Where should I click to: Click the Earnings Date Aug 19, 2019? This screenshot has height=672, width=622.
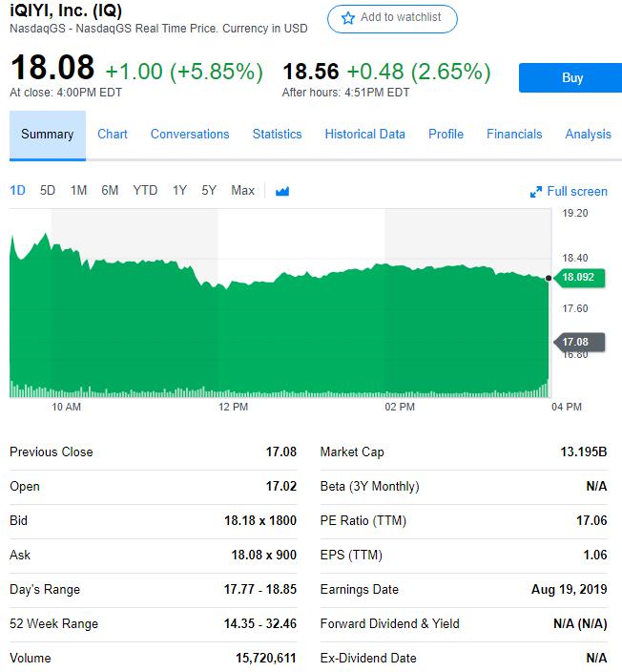570,590
